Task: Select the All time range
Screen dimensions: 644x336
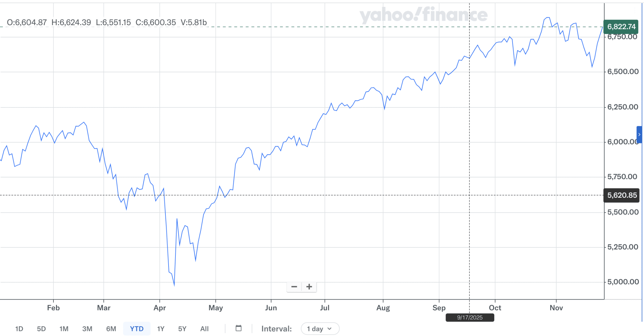Action: tap(204, 329)
